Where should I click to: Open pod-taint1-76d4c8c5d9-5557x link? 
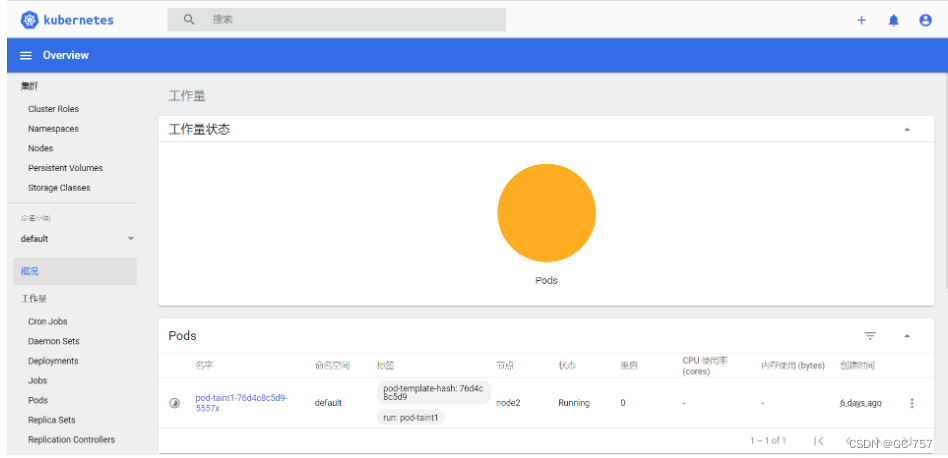point(241,403)
